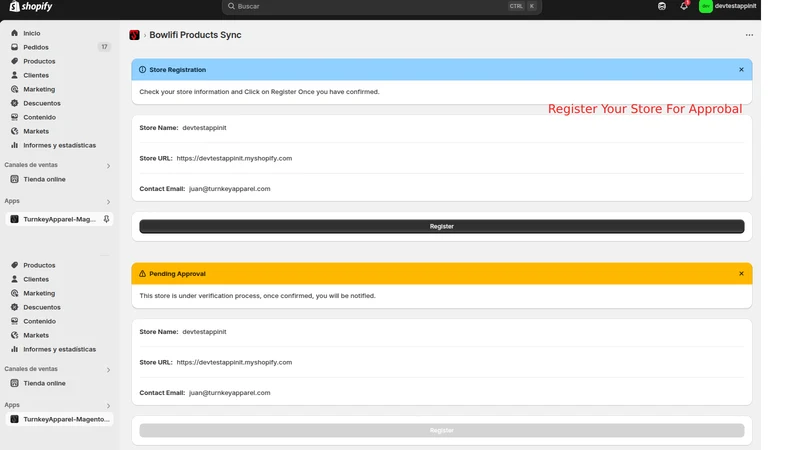Click juan@turnkeyapparel.com under Pending Approval
This screenshot has height=450, width=800.
point(230,393)
